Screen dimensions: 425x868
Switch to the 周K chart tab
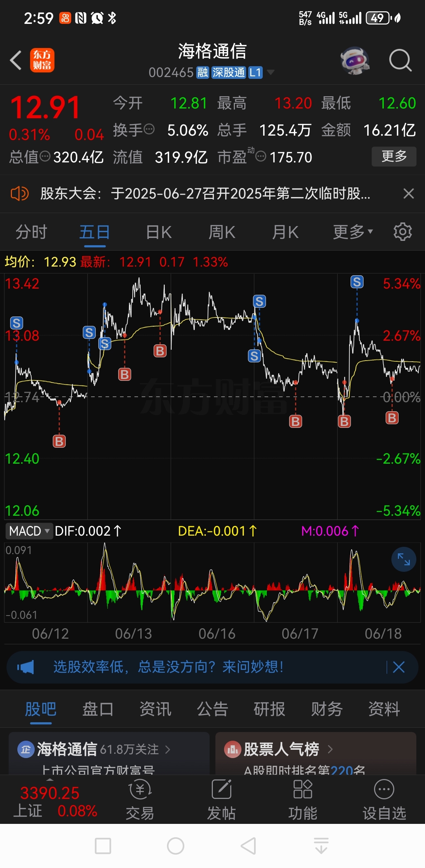[222, 232]
